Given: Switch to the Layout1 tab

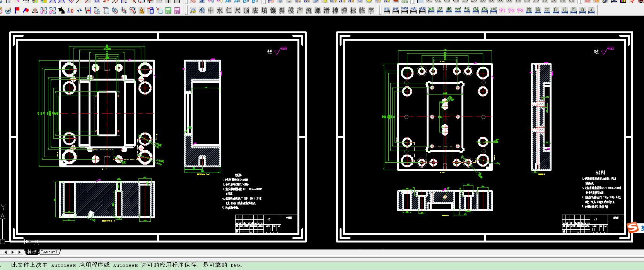Looking at the screenshot, I should point(49,252).
